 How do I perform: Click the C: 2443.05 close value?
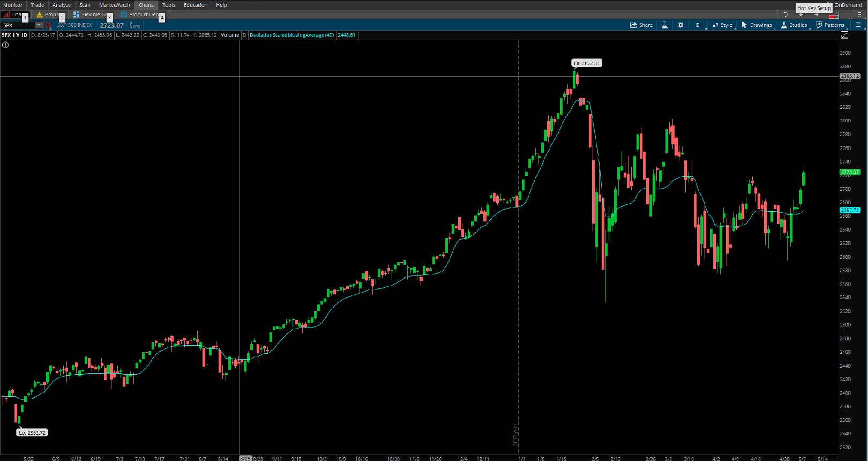click(155, 35)
